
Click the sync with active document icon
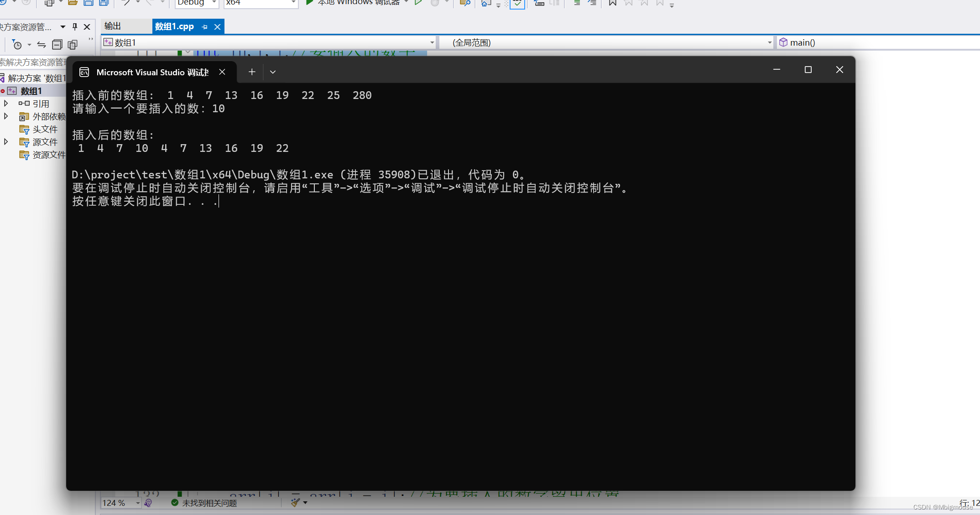coord(42,45)
